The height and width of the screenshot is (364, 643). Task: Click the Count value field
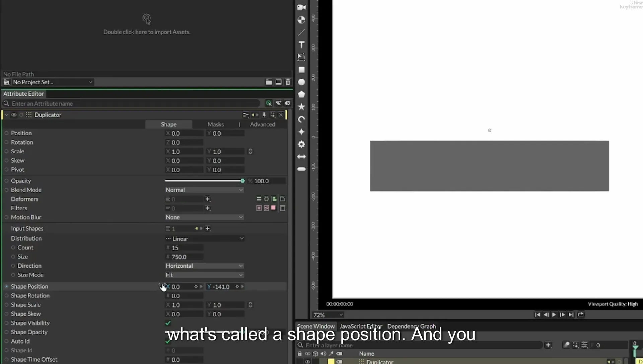(x=184, y=248)
